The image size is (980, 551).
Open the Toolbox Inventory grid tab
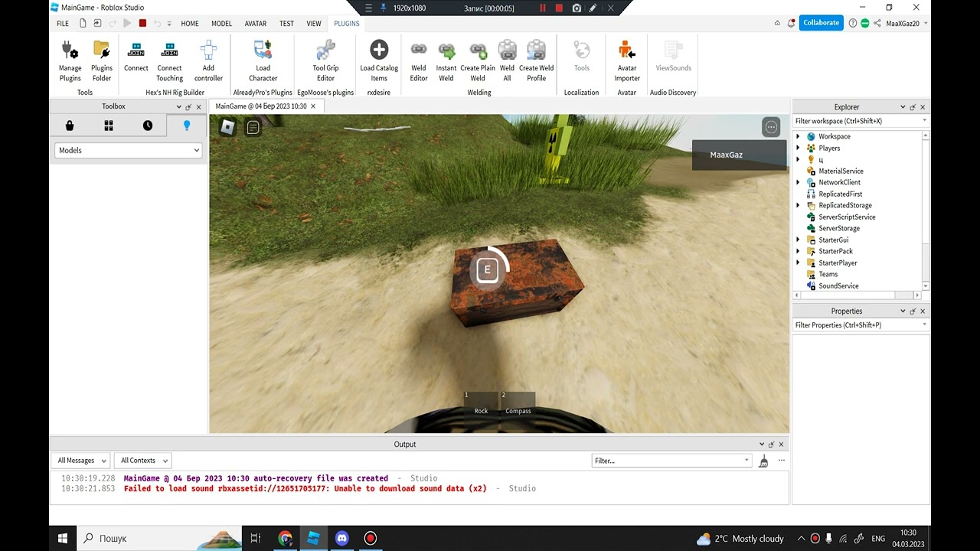click(109, 126)
